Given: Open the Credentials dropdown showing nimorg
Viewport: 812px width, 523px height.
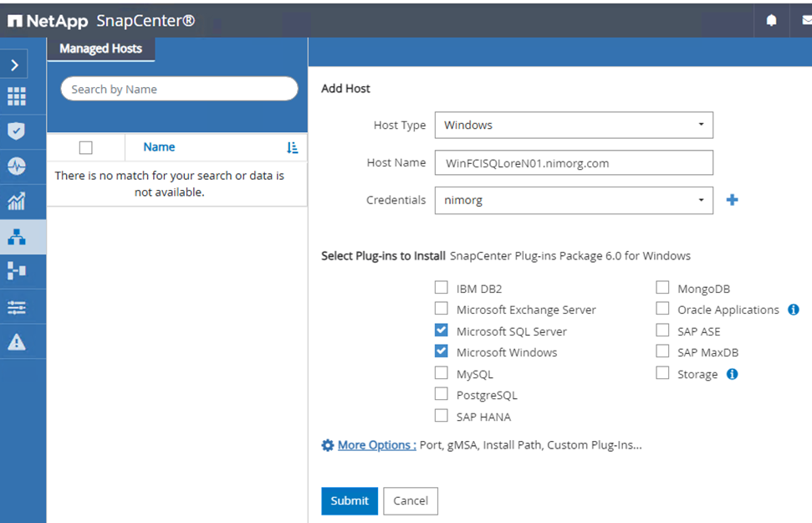Looking at the screenshot, I should pyautogui.click(x=574, y=201).
